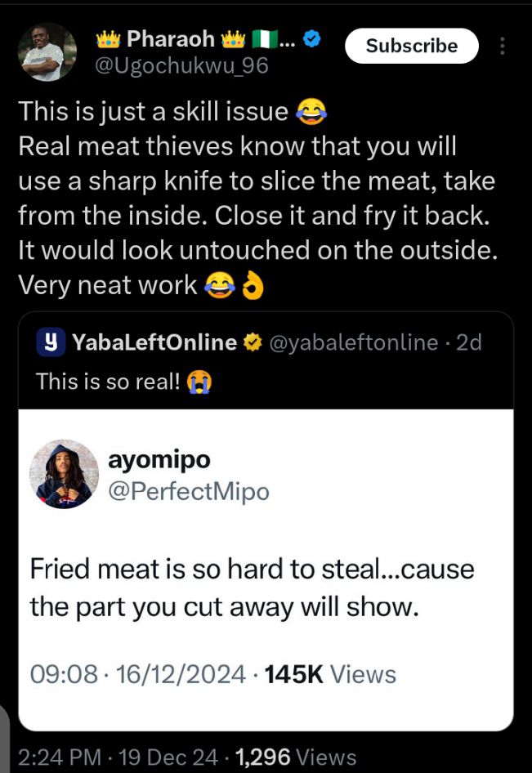Open the three-dot more options menu

(x=502, y=47)
